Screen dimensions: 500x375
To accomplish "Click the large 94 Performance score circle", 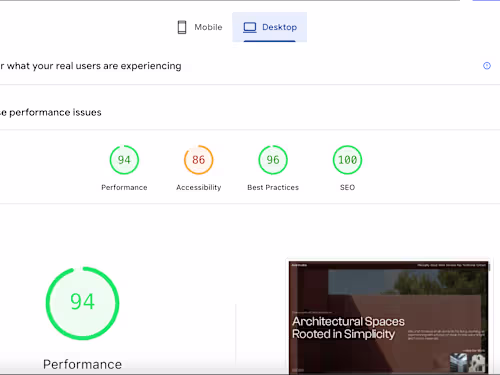I will 82,303.
